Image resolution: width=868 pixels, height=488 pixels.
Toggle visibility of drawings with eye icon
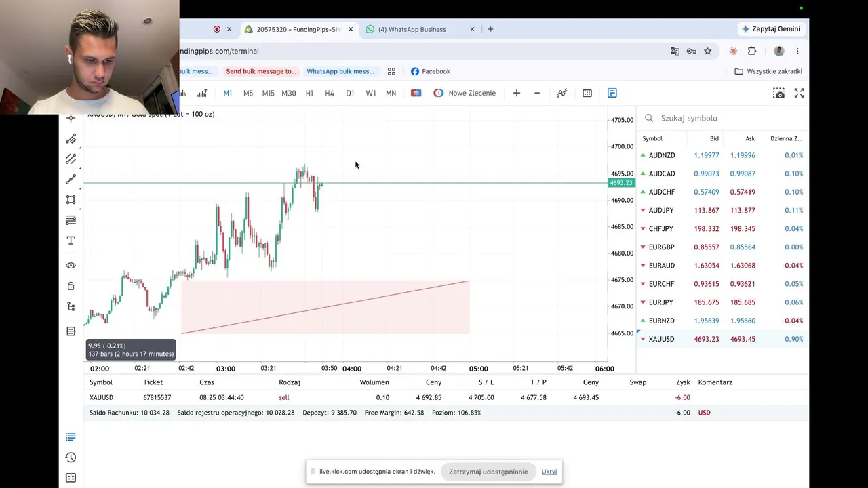click(71, 266)
